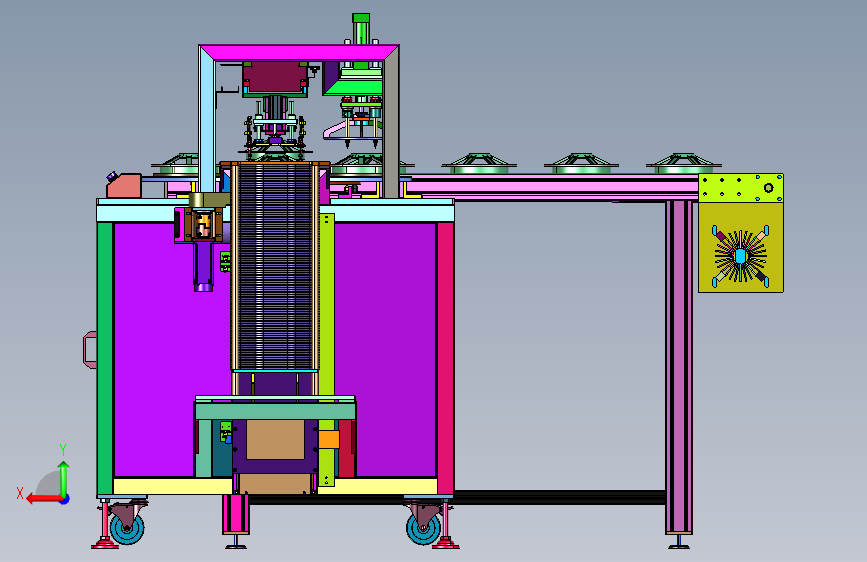Pick the left blue caster wheel
Screen dimensions: 867x562
pos(127,528)
